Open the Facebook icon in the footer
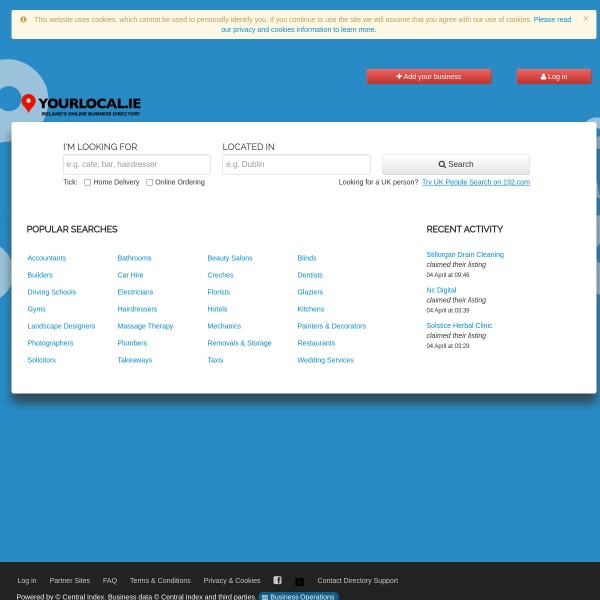Screen dimensions: 600x600 tap(277, 580)
